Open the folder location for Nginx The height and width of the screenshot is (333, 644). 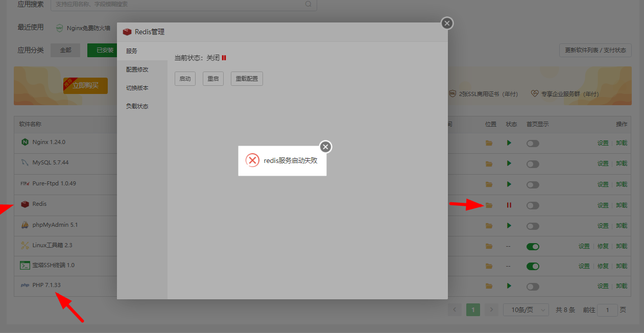point(489,143)
